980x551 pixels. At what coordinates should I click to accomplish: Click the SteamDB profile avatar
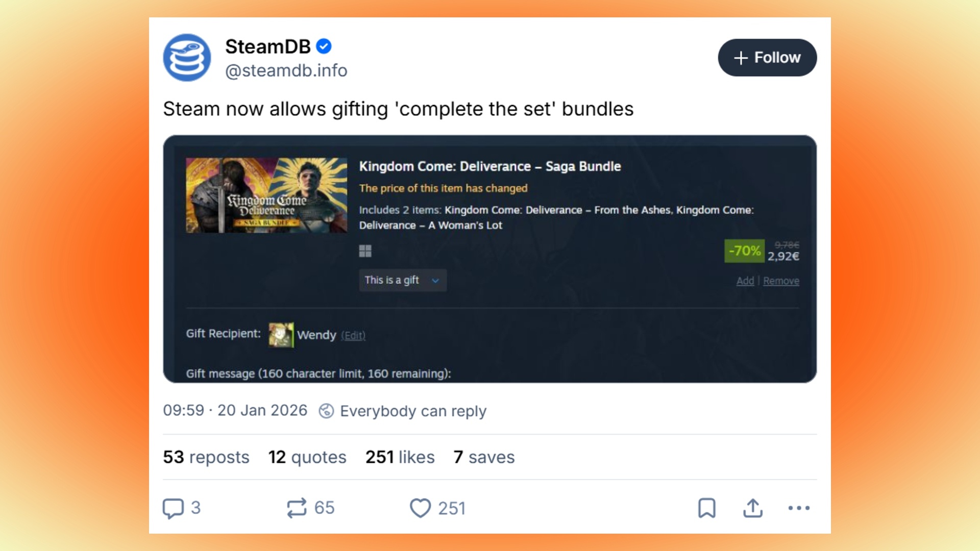pos(187,58)
